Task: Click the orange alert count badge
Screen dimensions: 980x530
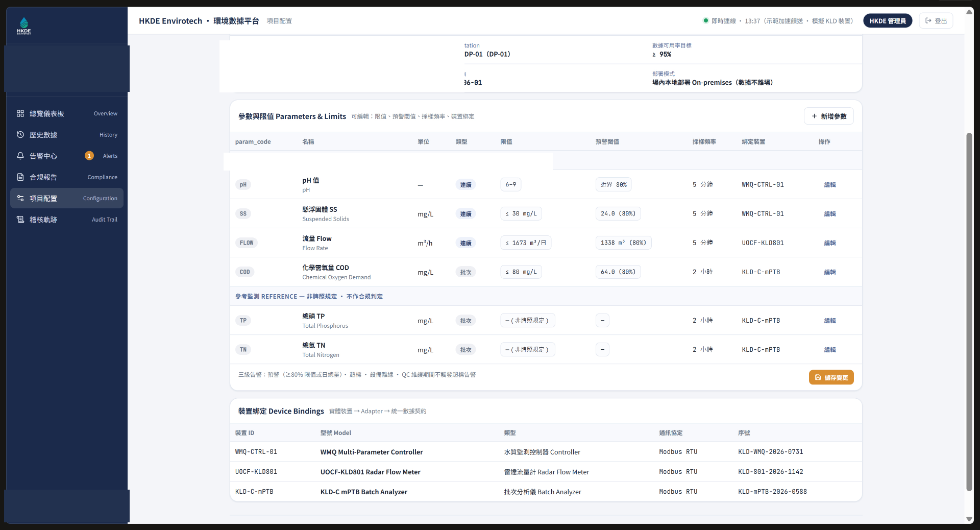Action: 89,156
